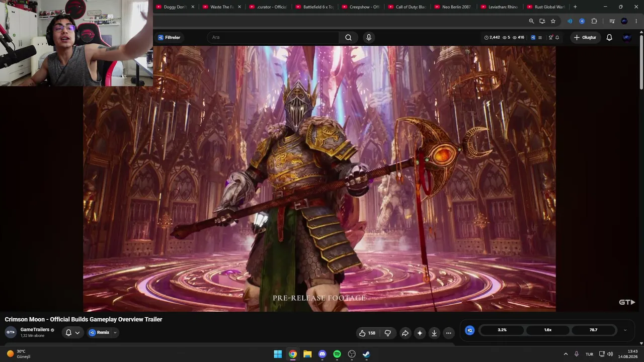Screen dimensions: 644x362
Task: Click the vidIQ badge beside the stats
Action: [x=469, y=330]
